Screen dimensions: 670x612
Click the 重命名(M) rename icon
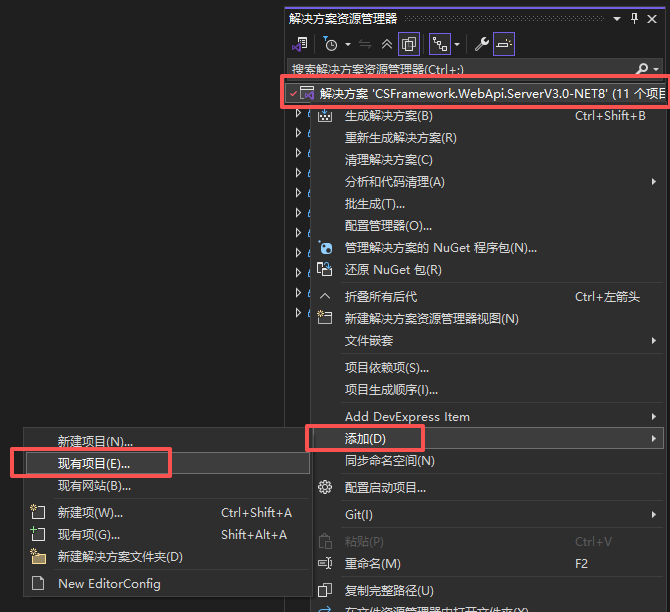coord(325,563)
